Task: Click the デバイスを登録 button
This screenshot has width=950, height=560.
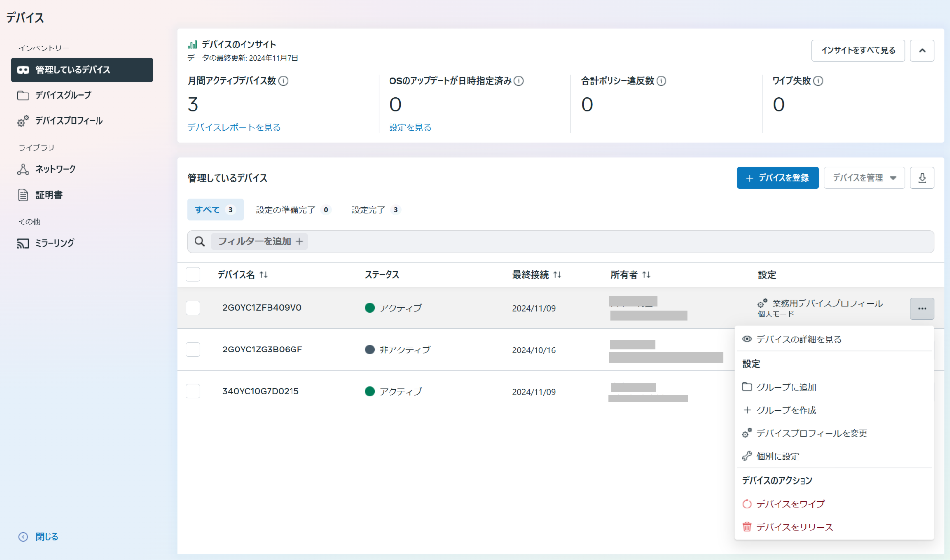Action: (x=778, y=178)
